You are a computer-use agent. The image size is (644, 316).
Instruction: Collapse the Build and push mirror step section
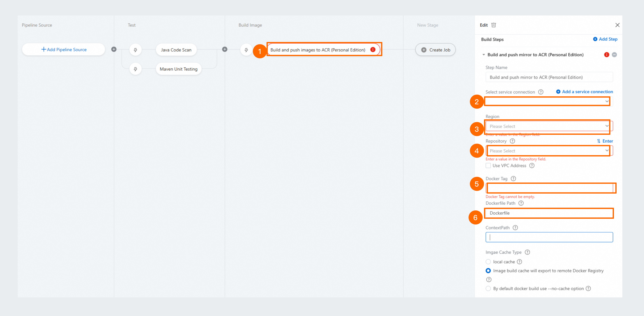tap(484, 55)
